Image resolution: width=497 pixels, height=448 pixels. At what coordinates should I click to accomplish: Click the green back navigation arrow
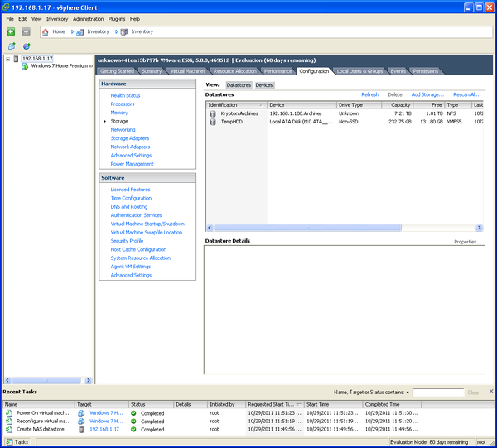(x=11, y=31)
